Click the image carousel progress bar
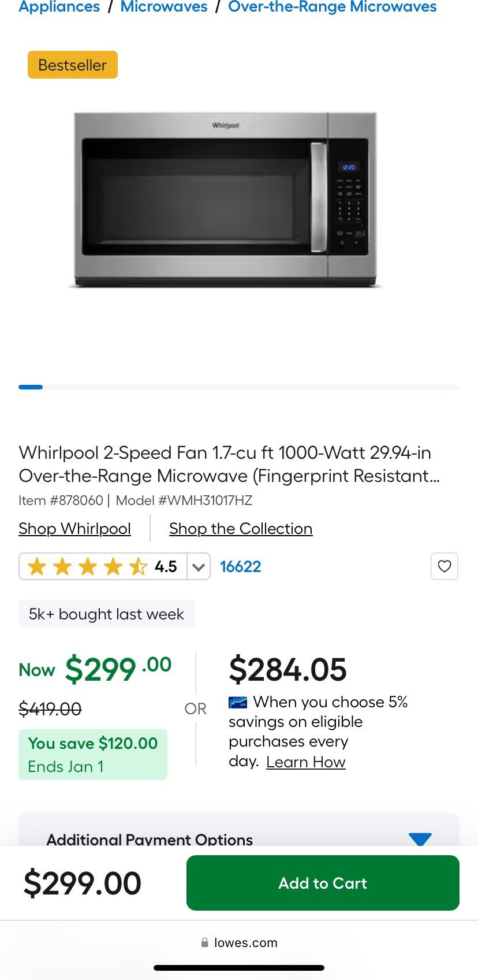 point(31,387)
